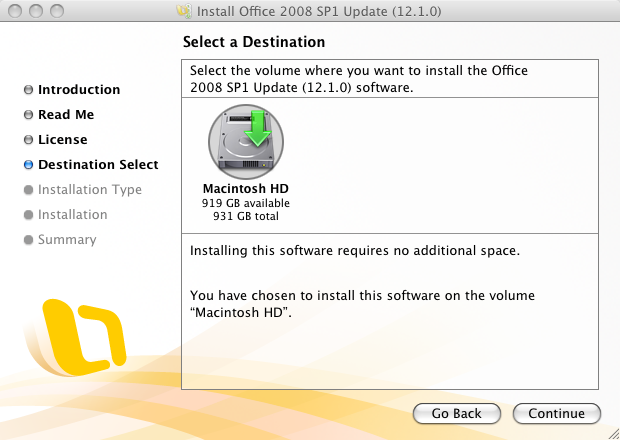Click the '919 GB available' text
The image size is (620, 440).
pyautogui.click(x=246, y=203)
